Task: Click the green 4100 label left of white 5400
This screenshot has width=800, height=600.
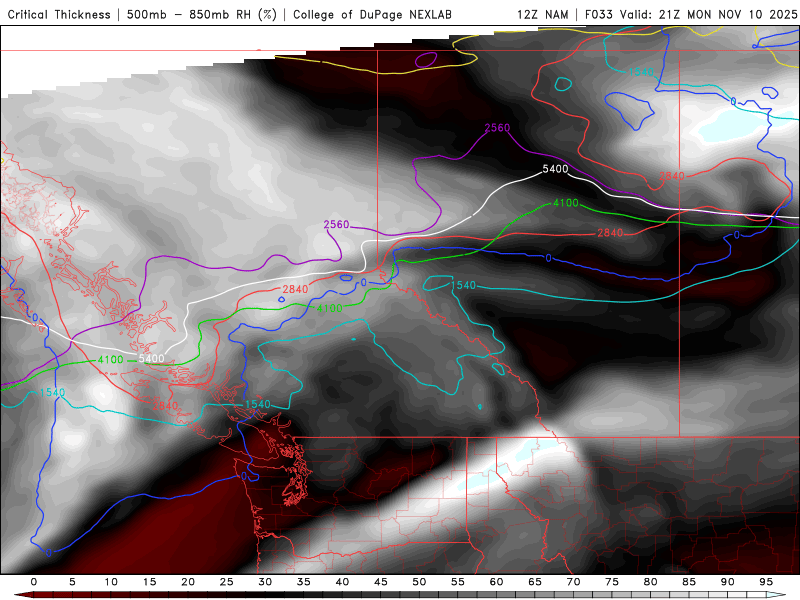Action: pyautogui.click(x=111, y=360)
